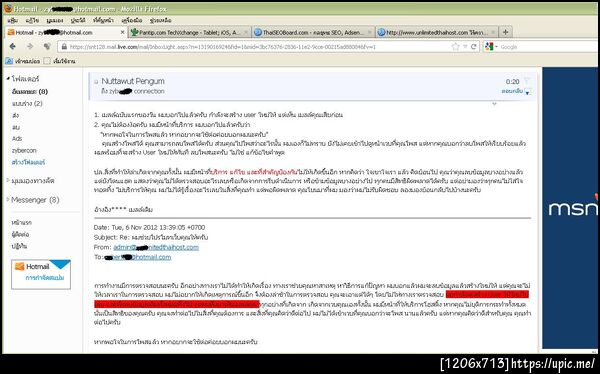Image resolution: width=600 pixels, height=374 pixels.
Task: Click the admin unlimitedthaihost.com email link
Action: click(156, 247)
